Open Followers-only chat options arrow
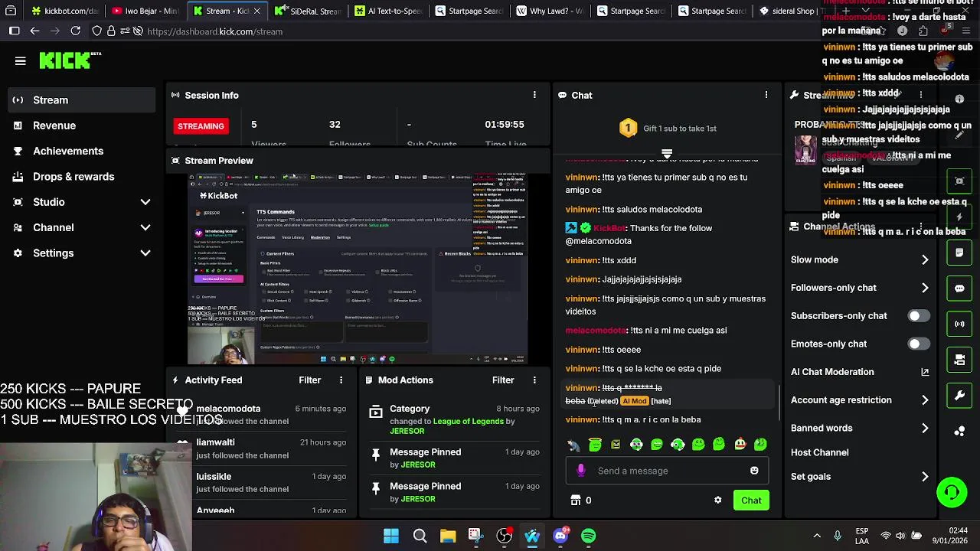Image resolution: width=980 pixels, height=551 pixels. tap(925, 288)
